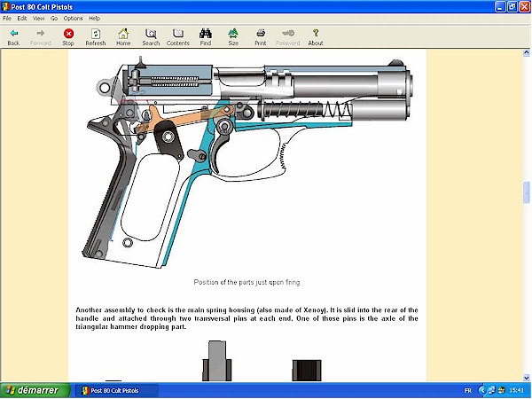Stop loading with the red Stop icon
This screenshot has width=532, height=399.
[x=68, y=34]
